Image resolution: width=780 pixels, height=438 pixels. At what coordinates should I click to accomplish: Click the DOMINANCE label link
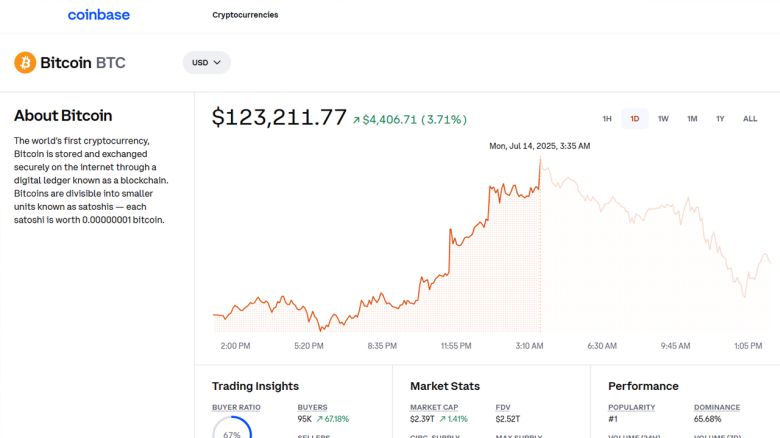(x=717, y=407)
